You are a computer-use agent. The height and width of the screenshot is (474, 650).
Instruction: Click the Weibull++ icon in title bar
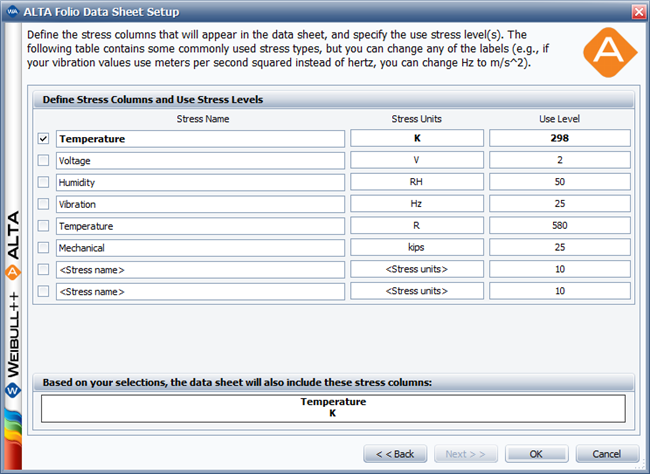(x=11, y=11)
